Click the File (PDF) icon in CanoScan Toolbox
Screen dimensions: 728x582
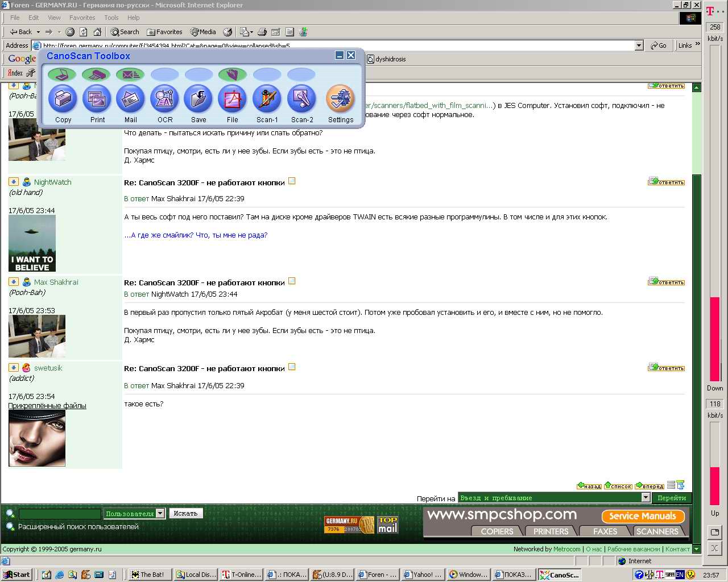click(233, 99)
